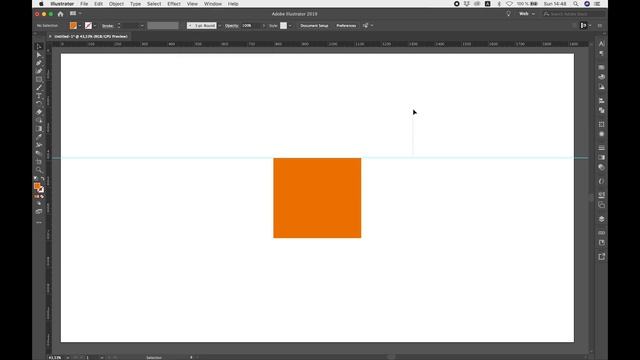
Task: Click the Discover lightbulb icon
Action: point(509,14)
